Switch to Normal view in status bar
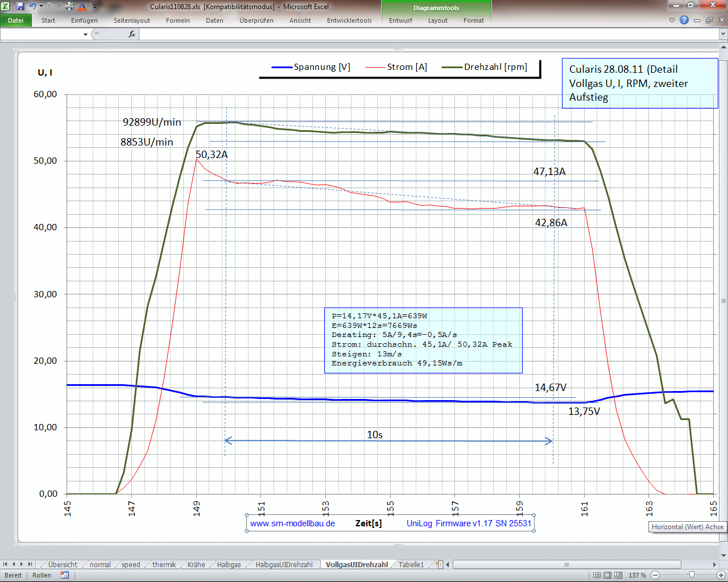 click(x=597, y=575)
